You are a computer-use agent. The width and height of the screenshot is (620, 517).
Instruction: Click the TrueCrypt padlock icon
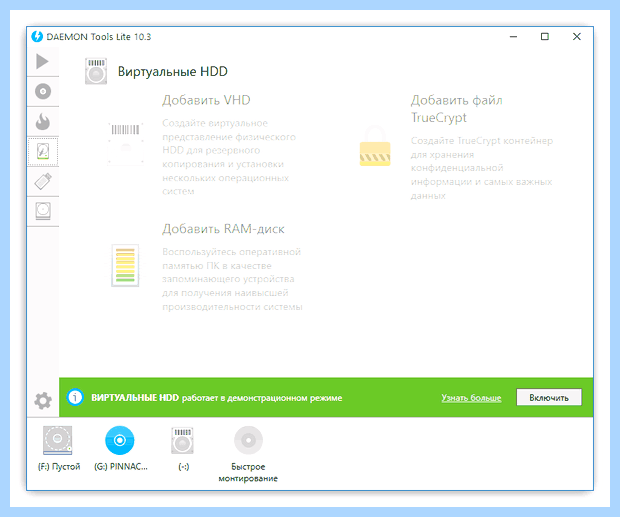tap(375, 146)
